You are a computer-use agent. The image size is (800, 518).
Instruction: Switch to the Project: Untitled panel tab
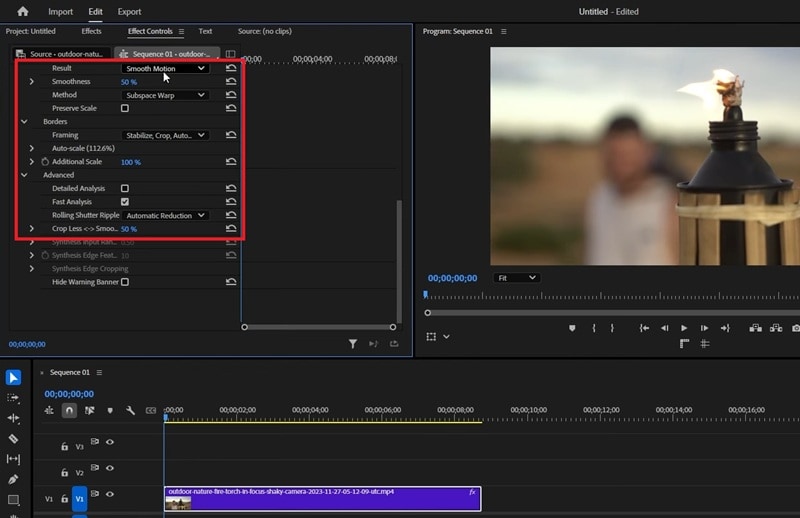(31, 31)
